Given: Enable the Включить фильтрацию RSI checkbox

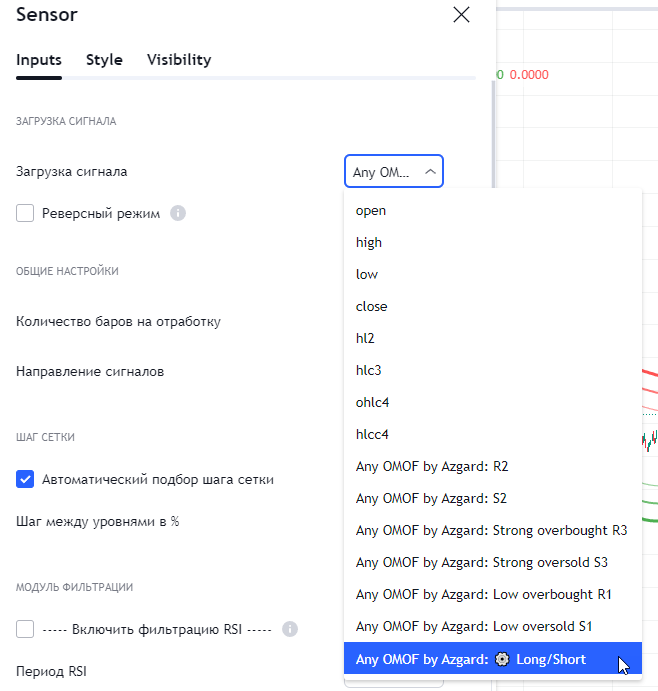Looking at the screenshot, I should pyautogui.click(x=25, y=629).
